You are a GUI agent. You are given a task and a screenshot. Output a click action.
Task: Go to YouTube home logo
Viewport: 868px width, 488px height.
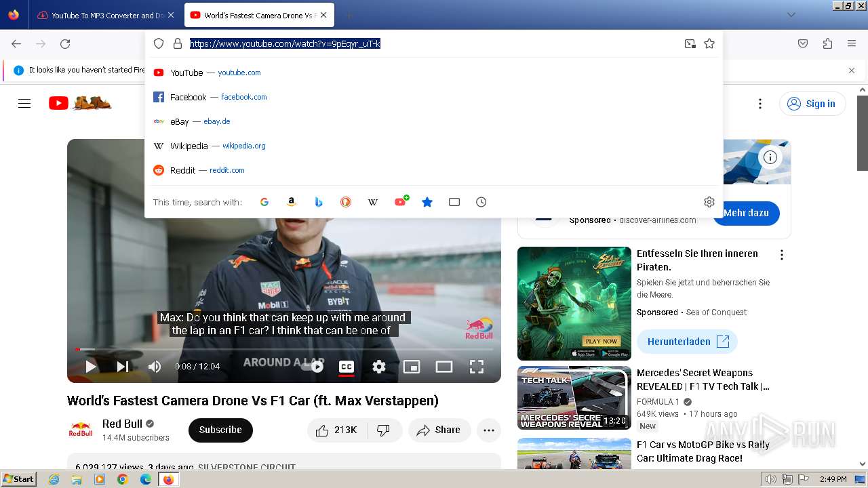(80, 103)
